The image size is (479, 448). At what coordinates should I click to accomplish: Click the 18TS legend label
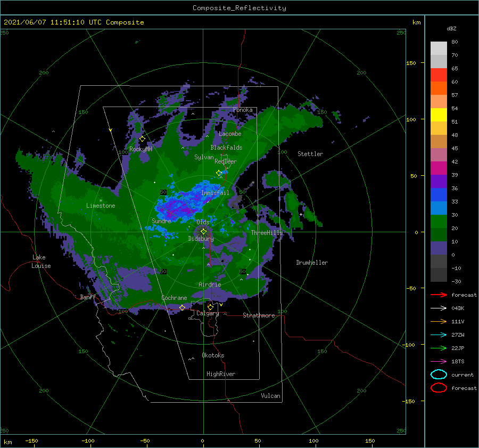pyautogui.click(x=458, y=362)
